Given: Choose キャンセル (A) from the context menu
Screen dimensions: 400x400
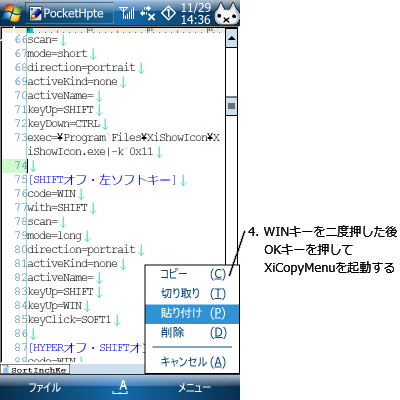Looking at the screenshot, I should point(192,362).
